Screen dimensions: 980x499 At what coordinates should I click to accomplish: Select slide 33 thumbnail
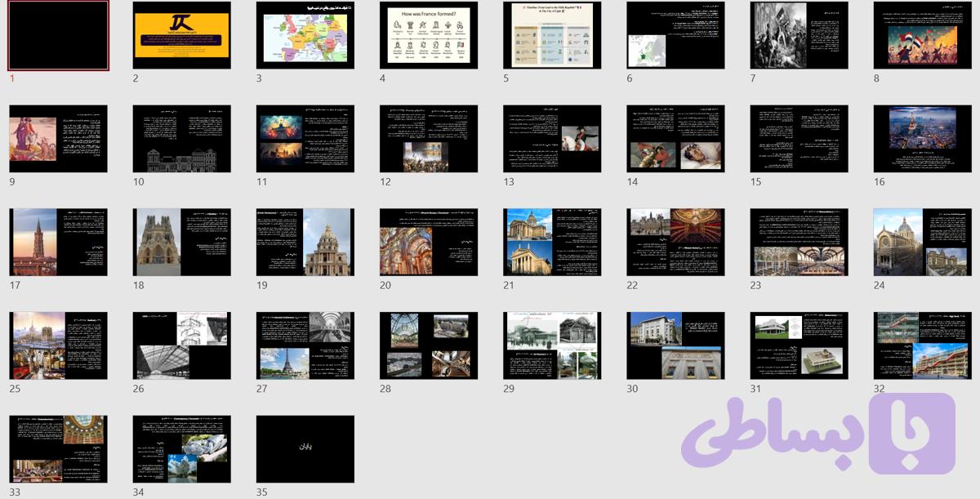pos(58,449)
